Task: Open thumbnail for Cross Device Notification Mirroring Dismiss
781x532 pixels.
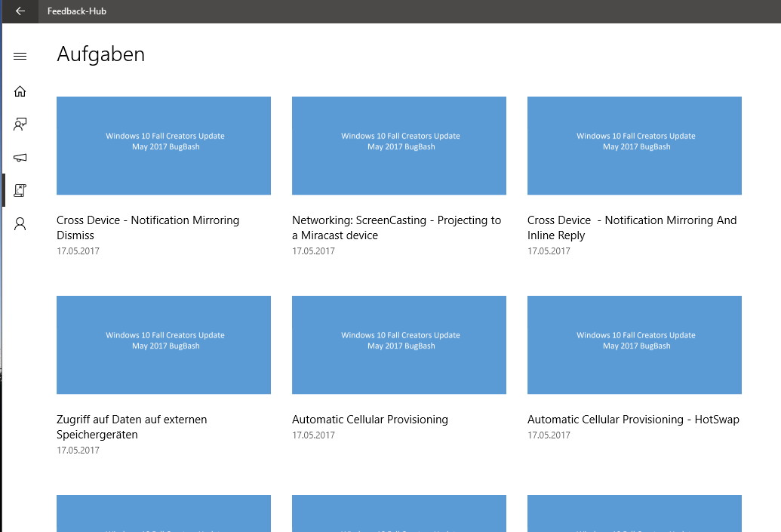Action: (164, 146)
